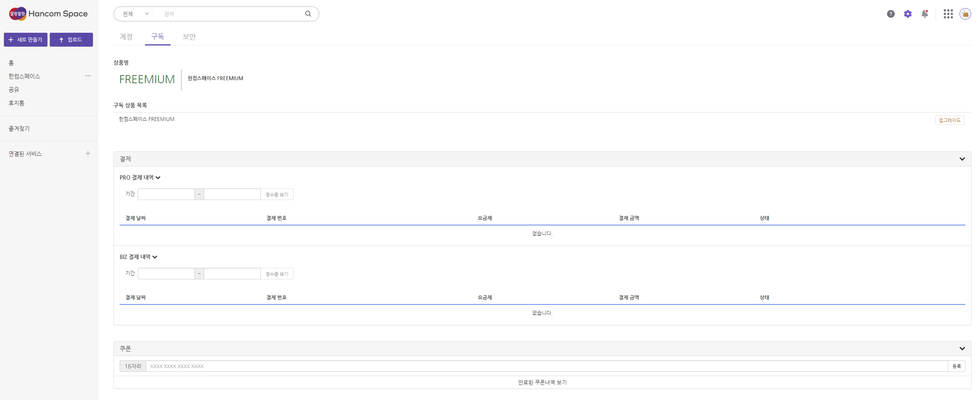
Task: Click 영수증 보기 in the BIZ section
Action: click(277, 274)
